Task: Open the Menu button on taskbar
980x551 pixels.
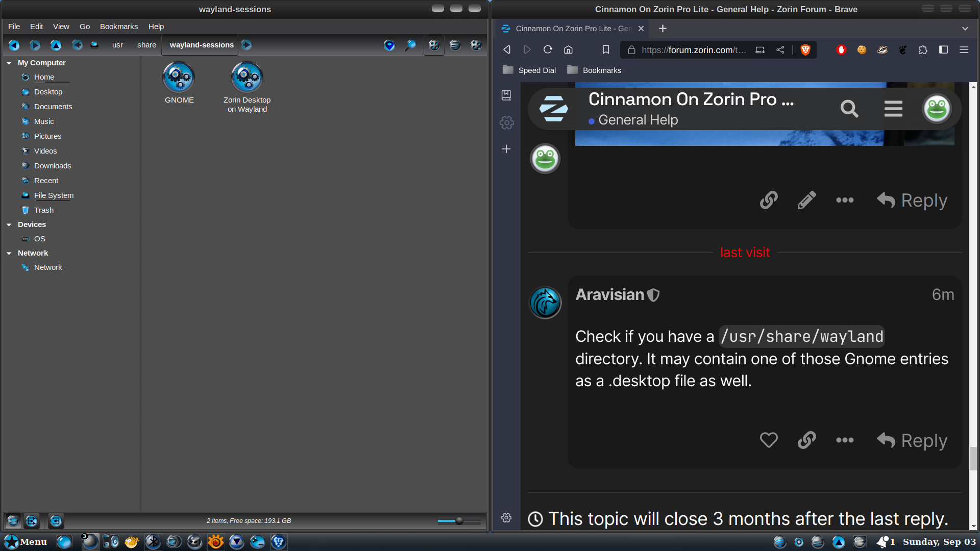Action: pyautogui.click(x=26, y=542)
